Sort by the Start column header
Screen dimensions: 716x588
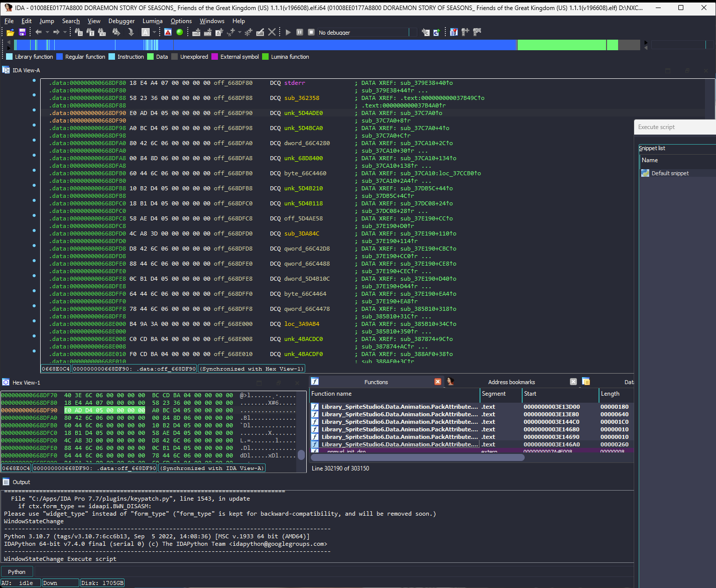click(560, 394)
